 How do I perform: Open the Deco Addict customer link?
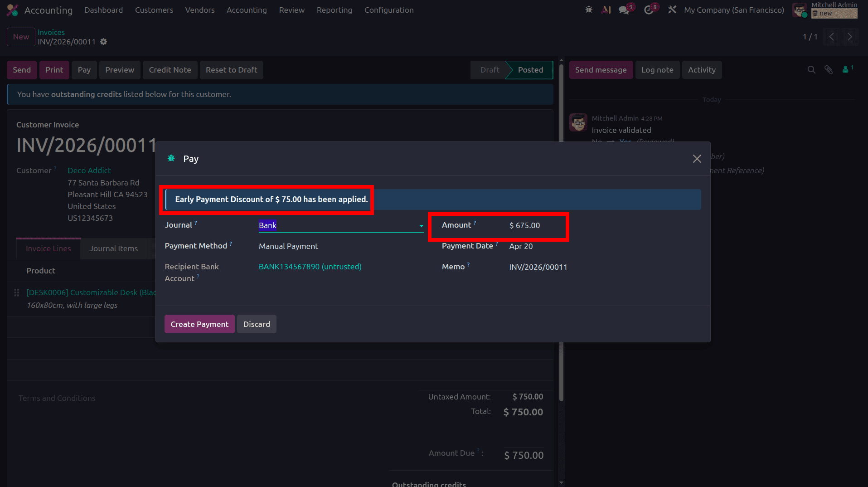pyautogui.click(x=89, y=170)
